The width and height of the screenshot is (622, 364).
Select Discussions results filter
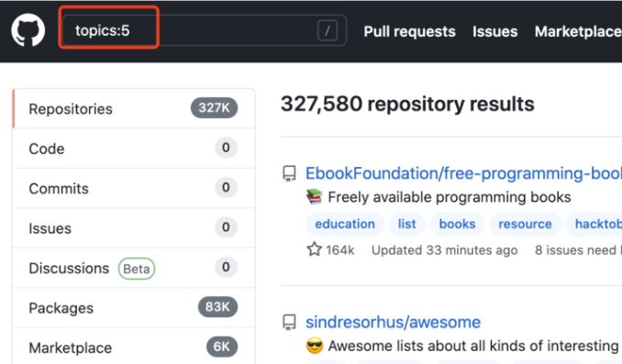(134, 268)
